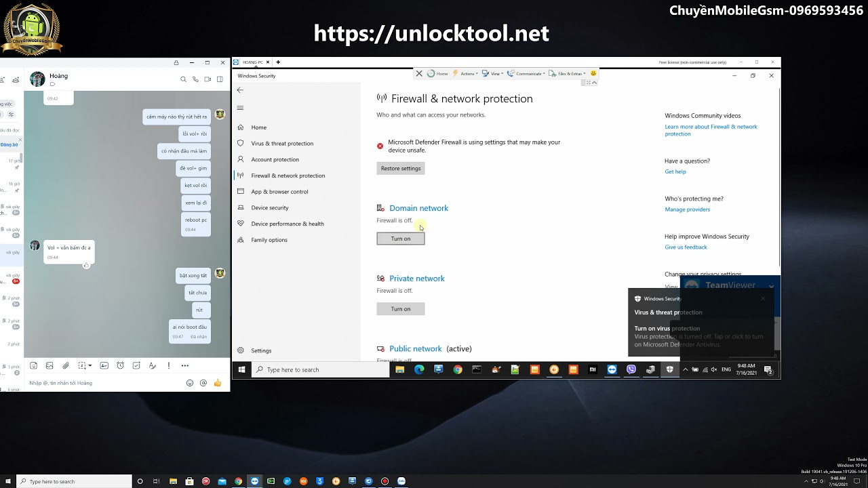Add new TeamViewer session tab
This screenshot has height=488, width=868.
(x=278, y=62)
